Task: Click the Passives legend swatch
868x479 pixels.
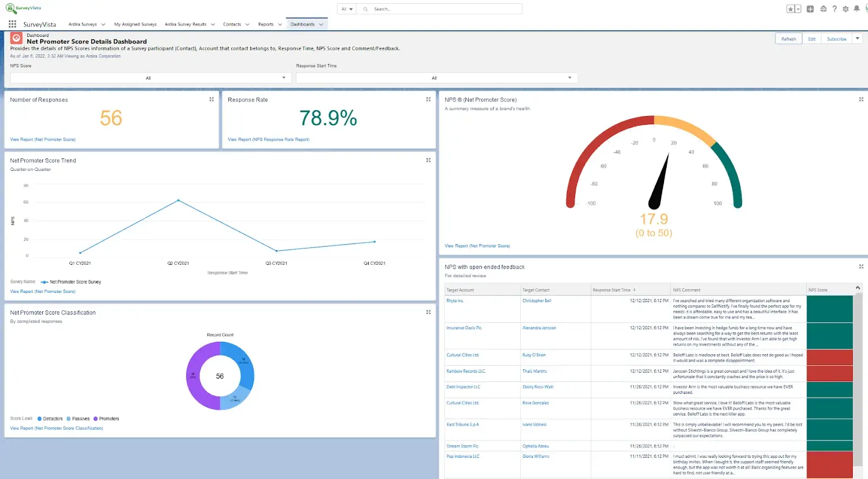Action: click(68, 418)
